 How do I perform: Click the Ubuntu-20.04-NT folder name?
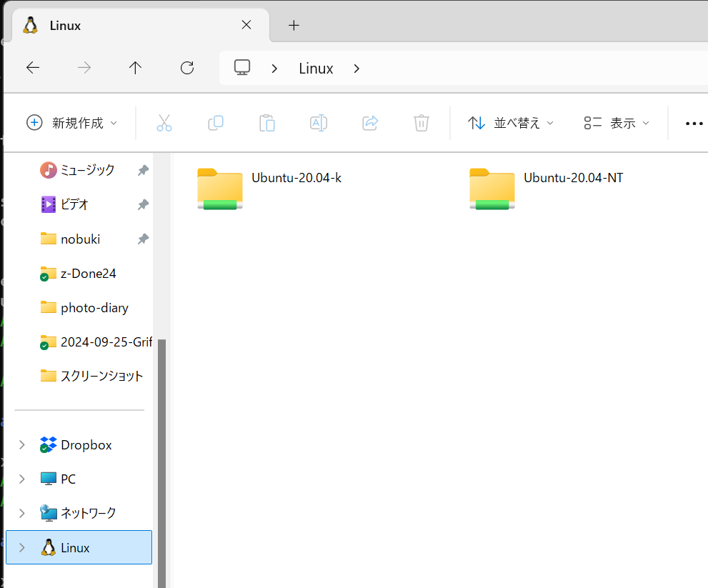tap(574, 178)
